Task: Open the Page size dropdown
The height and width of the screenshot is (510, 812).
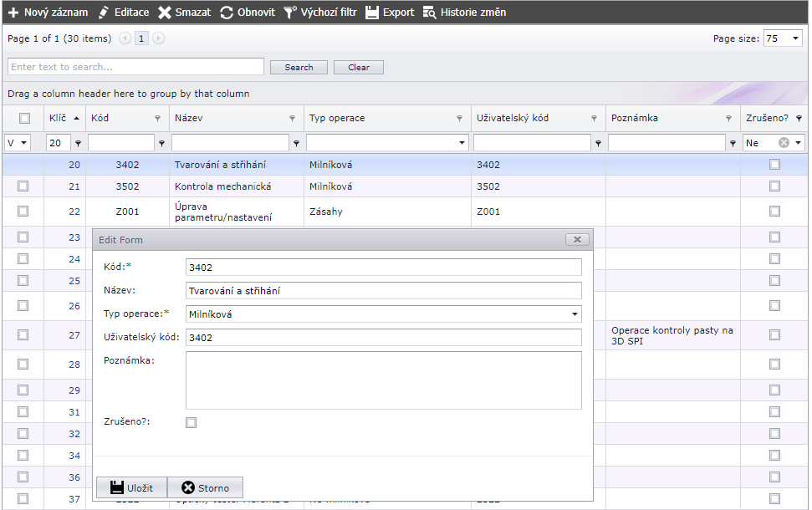Action: 794,38
